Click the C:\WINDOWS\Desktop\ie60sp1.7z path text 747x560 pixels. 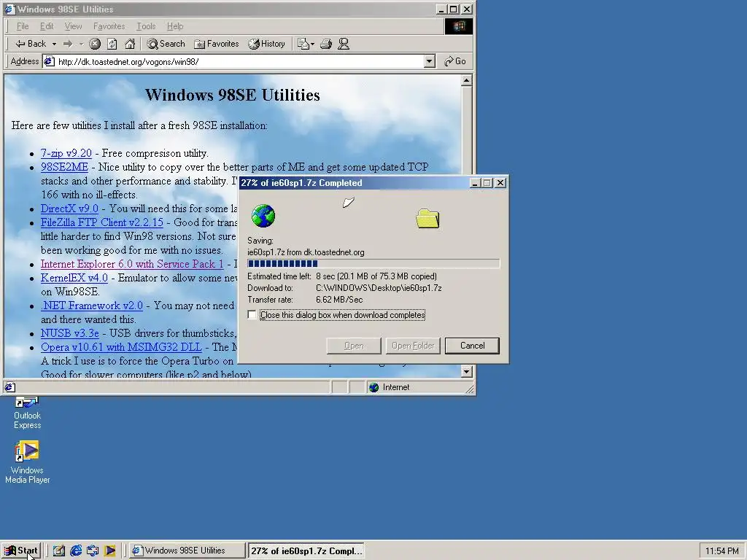pyautogui.click(x=379, y=288)
